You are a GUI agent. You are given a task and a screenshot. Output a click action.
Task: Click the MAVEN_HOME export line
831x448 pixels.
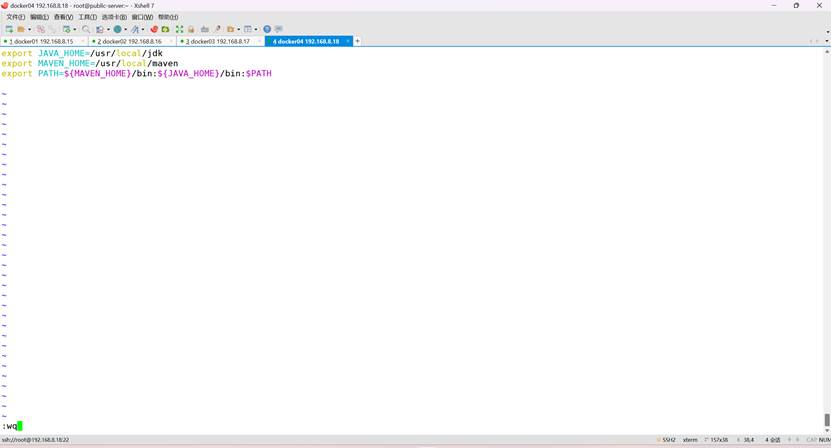pyautogui.click(x=90, y=63)
